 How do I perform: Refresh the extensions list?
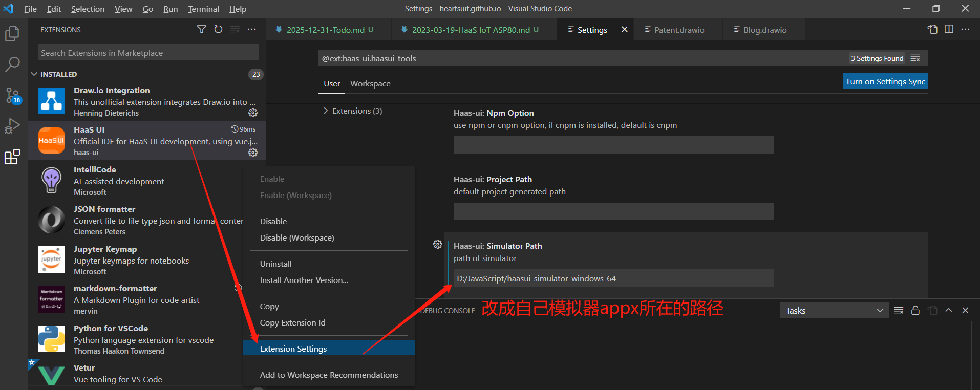218,30
